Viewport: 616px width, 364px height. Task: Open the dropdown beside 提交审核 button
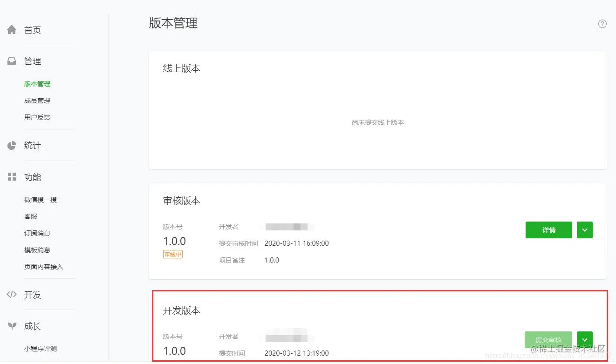click(x=585, y=339)
